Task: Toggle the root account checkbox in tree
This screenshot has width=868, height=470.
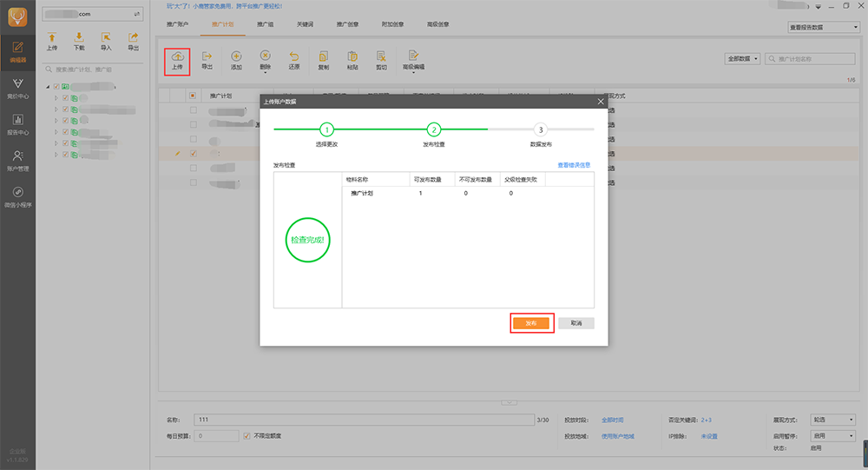Action: tap(56, 87)
